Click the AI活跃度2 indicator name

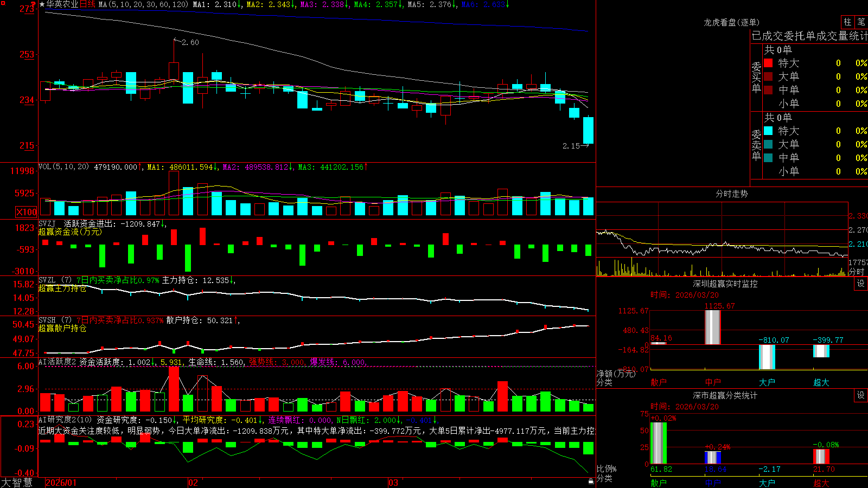pos(58,362)
